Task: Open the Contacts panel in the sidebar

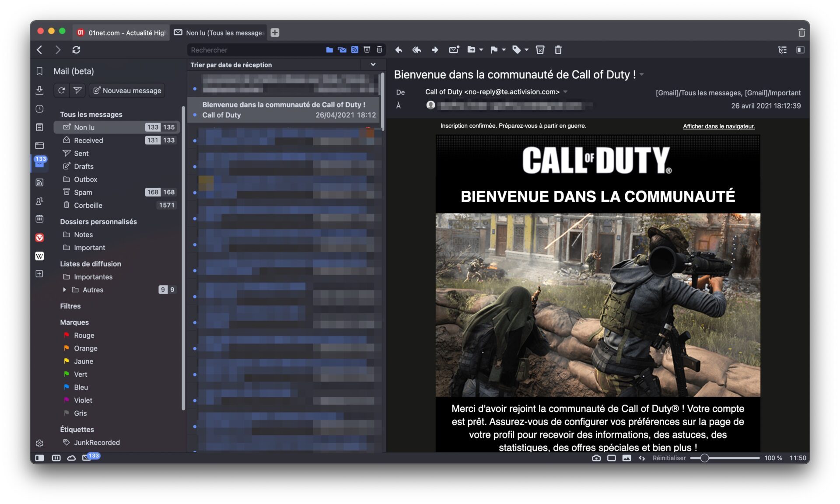Action: (39, 201)
